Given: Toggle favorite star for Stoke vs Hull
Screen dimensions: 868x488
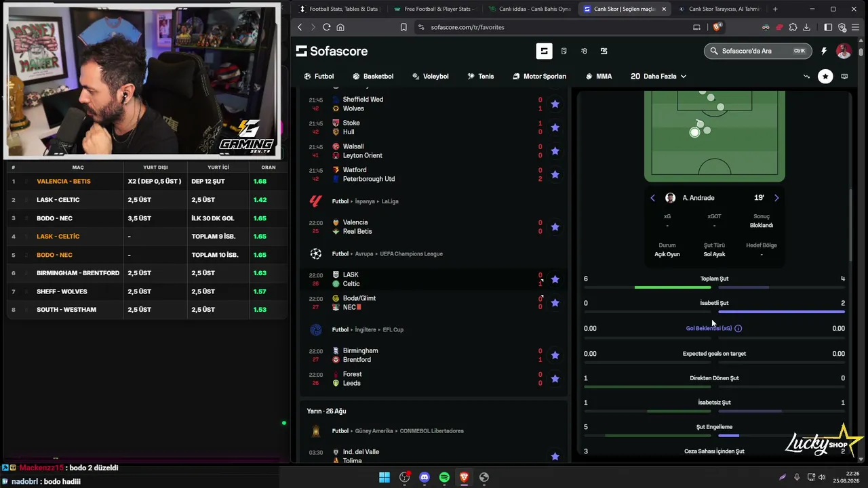Looking at the screenshot, I should pos(555,127).
